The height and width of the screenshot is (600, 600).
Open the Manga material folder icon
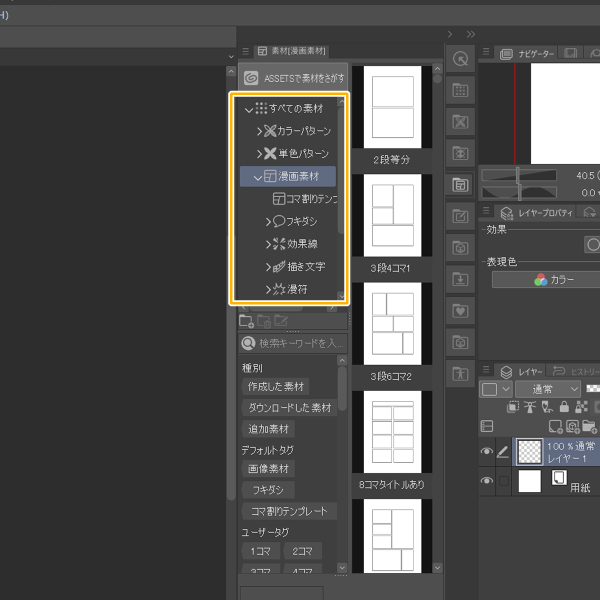point(460,185)
